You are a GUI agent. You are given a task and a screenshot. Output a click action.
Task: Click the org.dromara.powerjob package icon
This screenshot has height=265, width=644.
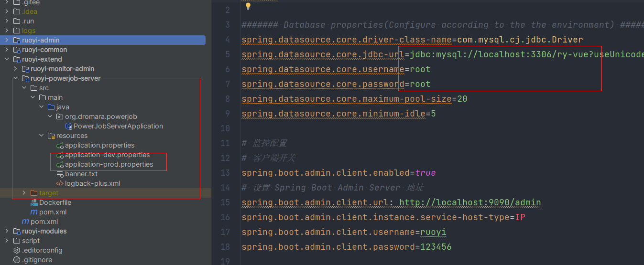pyautogui.click(x=60, y=117)
